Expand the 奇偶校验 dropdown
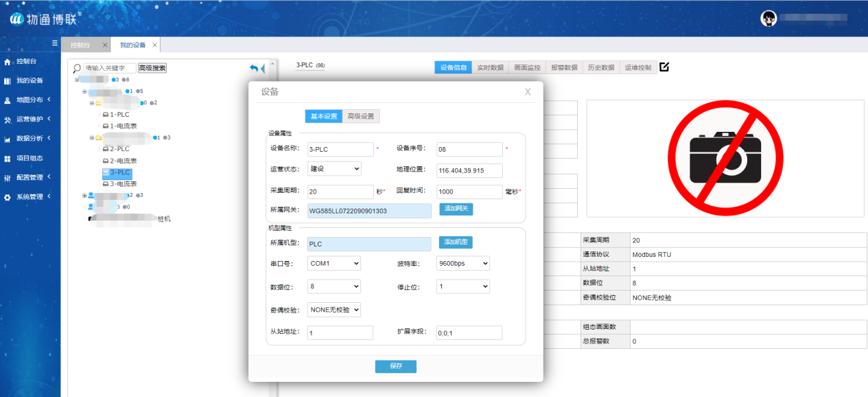This screenshot has height=397, width=868. (334, 310)
